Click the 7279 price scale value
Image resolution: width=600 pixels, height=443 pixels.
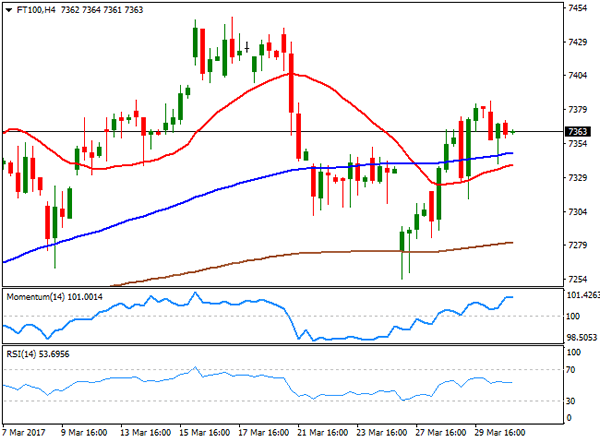(578, 245)
